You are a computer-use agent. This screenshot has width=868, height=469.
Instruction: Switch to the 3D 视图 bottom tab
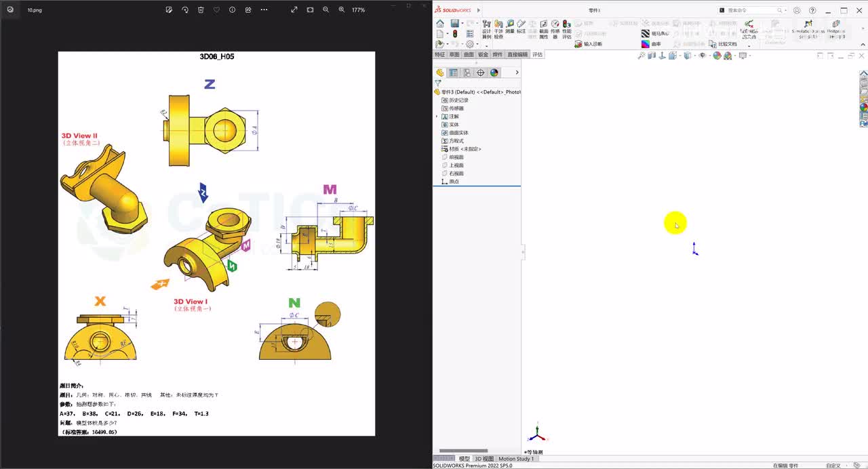(x=484, y=459)
